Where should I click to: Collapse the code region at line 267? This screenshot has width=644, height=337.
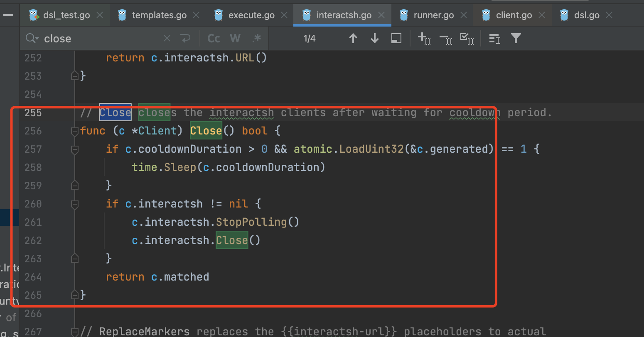75,332
